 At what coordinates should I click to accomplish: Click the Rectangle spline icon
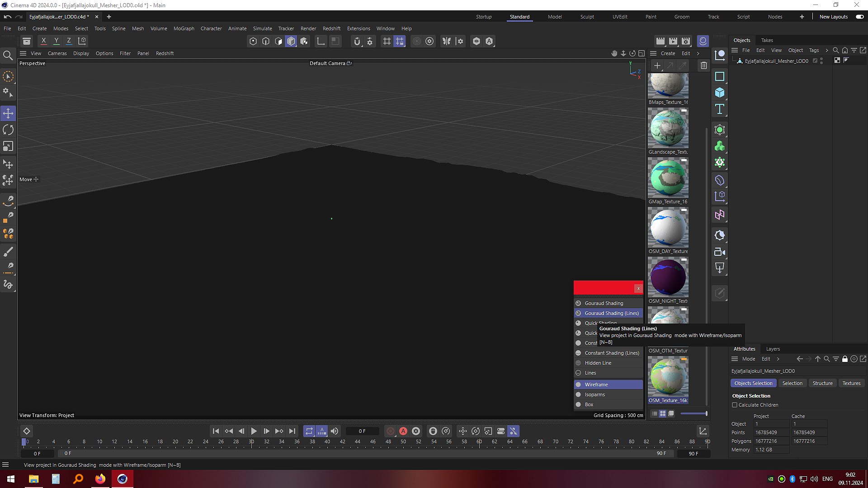[x=720, y=76]
